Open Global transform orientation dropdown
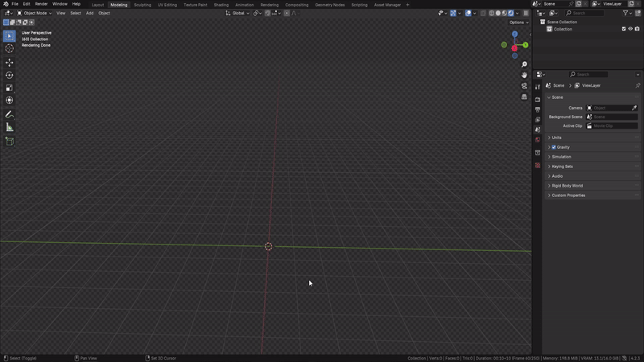Screen dimensions: 644x362 point(237,13)
